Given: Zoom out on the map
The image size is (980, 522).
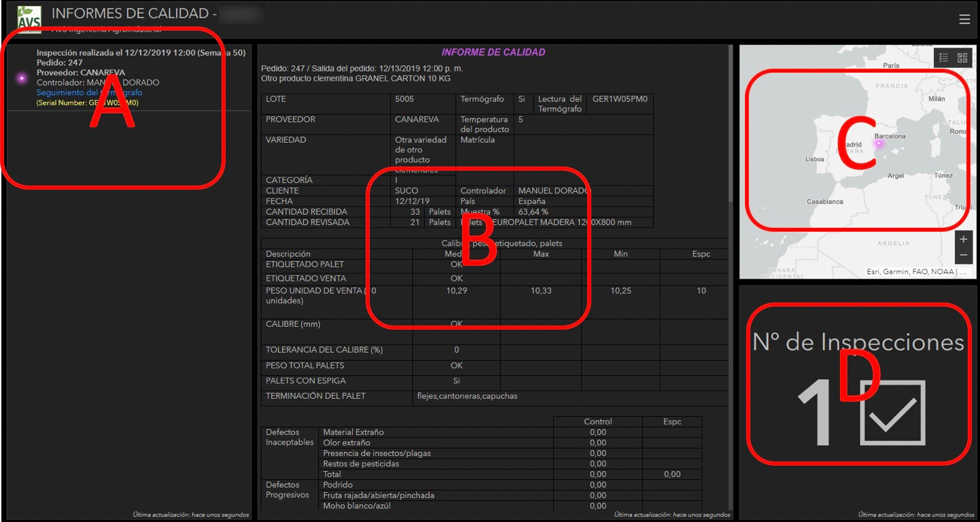Looking at the screenshot, I should [x=963, y=256].
